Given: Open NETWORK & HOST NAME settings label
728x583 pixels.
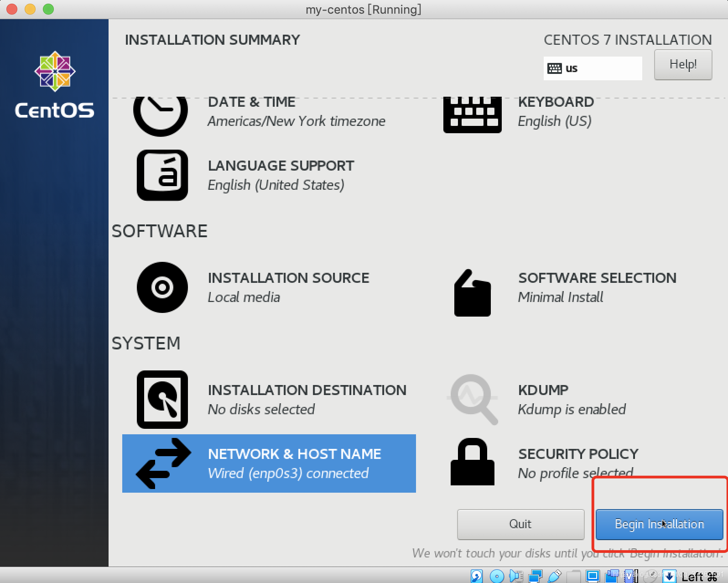Looking at the screenshot, I should click(294, 454).
